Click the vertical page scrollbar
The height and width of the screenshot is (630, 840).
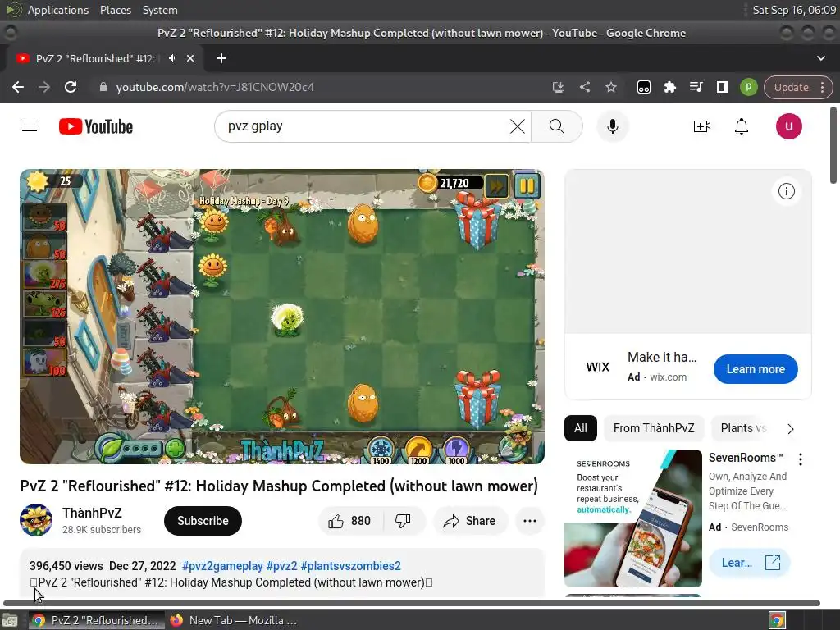(833, 144)
